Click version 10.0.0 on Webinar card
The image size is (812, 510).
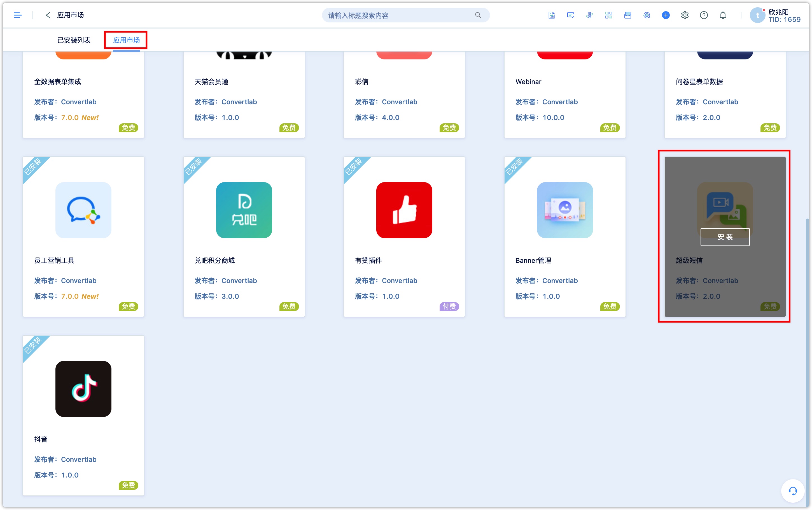(553, 117)
